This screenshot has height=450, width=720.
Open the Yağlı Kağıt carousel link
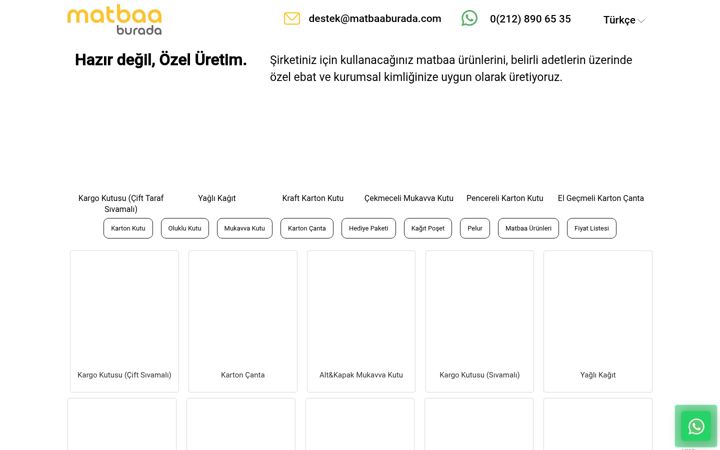coord(217,198)
